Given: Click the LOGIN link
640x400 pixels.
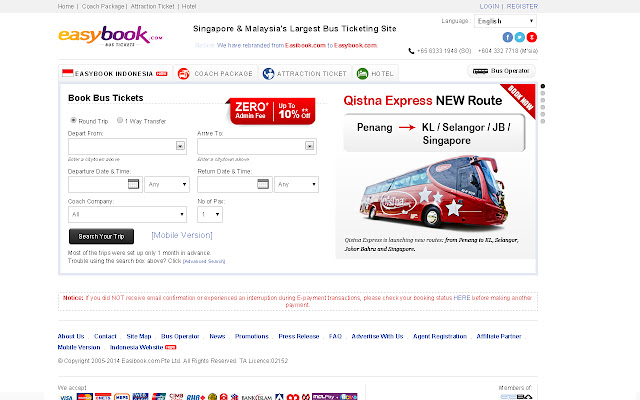Looking at the screenshot, I should (x=489, y=7).
